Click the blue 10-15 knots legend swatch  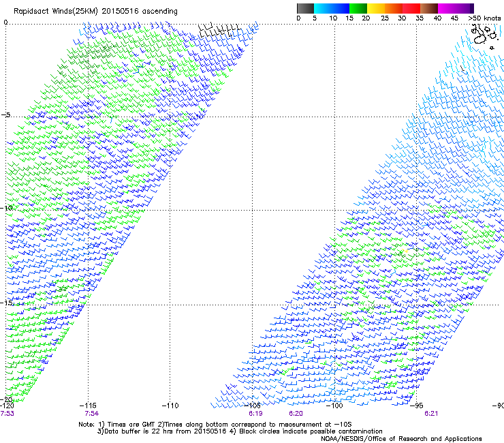pyautogui.click(x=341, y=8)
